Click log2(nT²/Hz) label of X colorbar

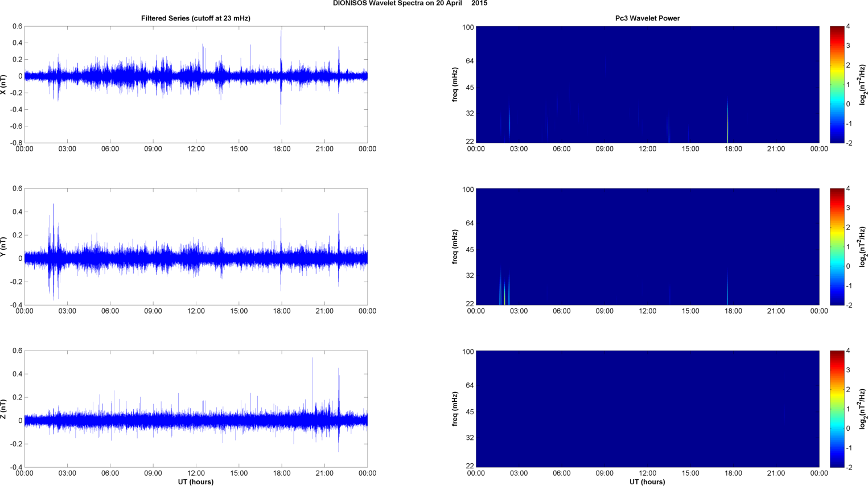[863, 84]
